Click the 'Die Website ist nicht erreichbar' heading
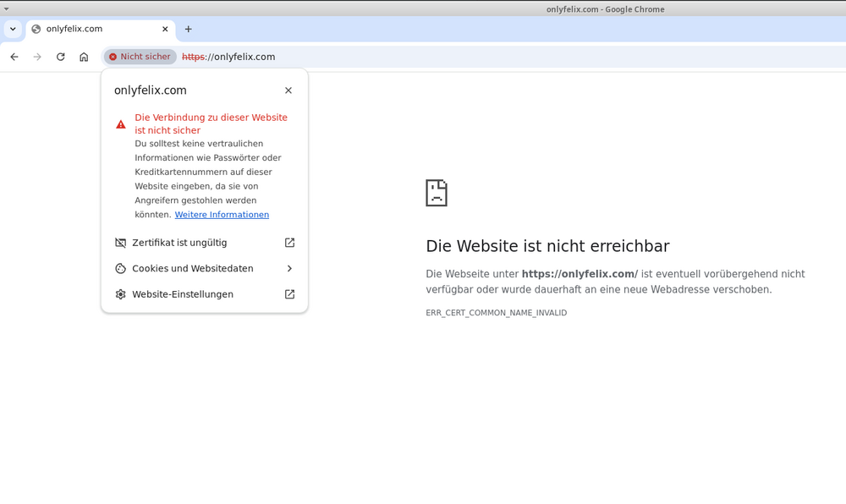 pos(547,246)
